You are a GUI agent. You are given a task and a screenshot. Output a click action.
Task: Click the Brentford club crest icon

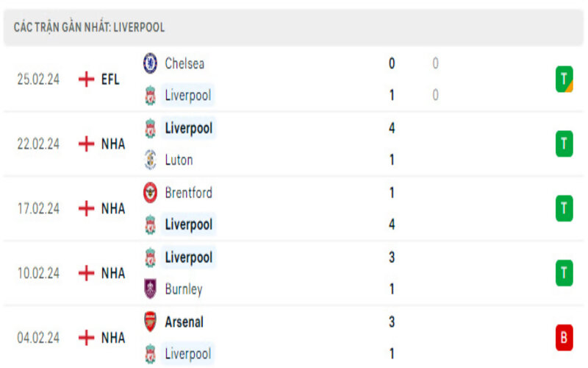150,193
